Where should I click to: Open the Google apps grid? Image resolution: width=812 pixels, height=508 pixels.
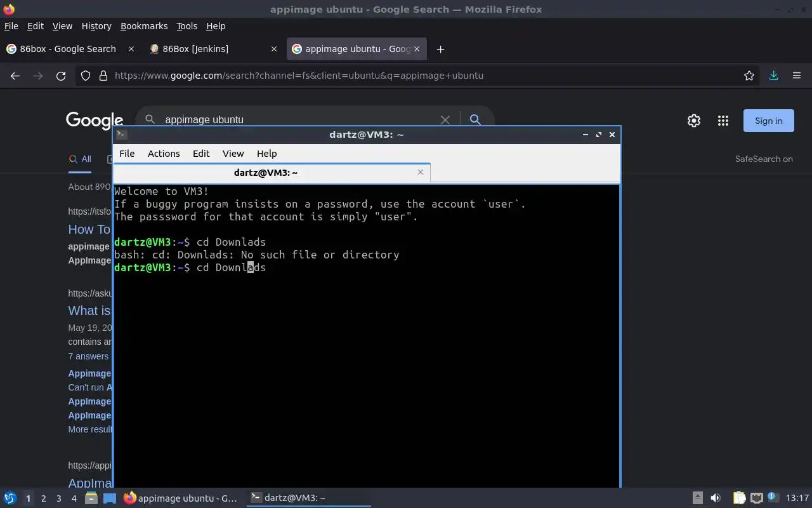coord(723,121)
